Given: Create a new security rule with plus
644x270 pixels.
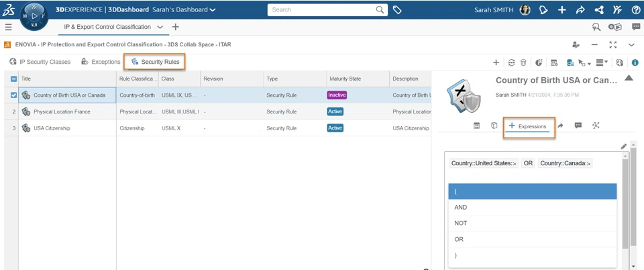Looking at the screenshot, I should [496, 62].
